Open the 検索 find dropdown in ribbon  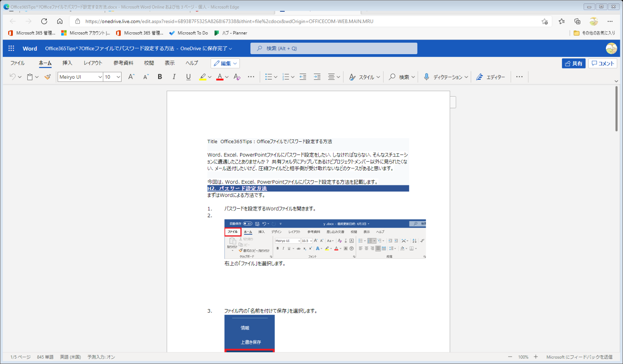[x=402, y=77]
